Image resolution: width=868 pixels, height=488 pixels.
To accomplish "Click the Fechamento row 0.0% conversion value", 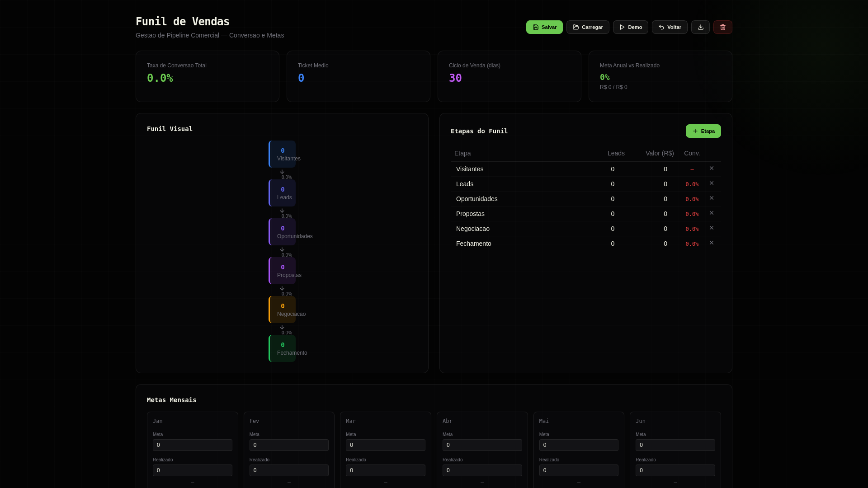I will click(x=692, y=244).
